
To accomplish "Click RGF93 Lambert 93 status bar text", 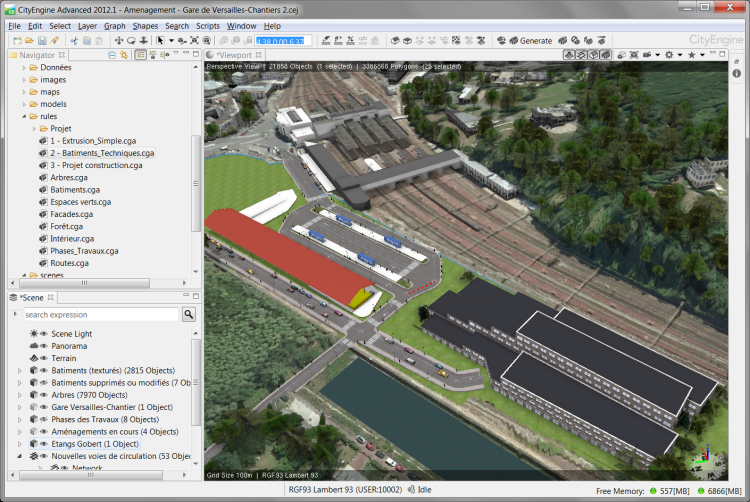I will (x=345, y=490).
